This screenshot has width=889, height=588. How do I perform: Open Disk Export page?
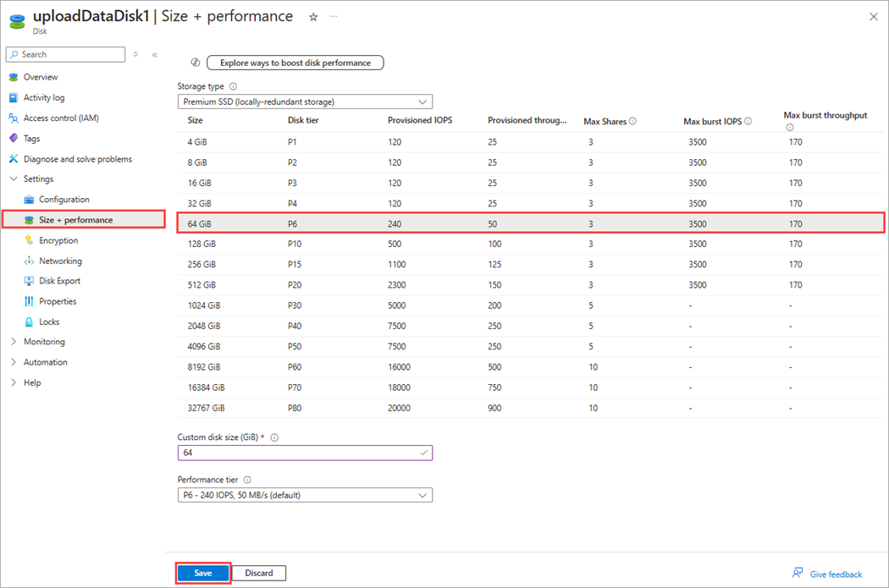click(x=59, y=281)
